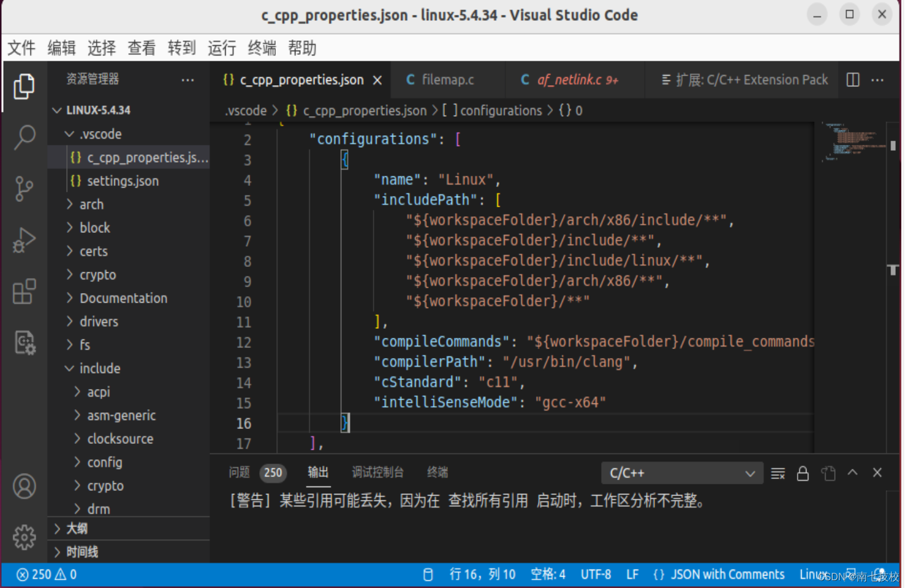Switch to the filemap.c tab
Screen dimensions: 909x588
448,79
